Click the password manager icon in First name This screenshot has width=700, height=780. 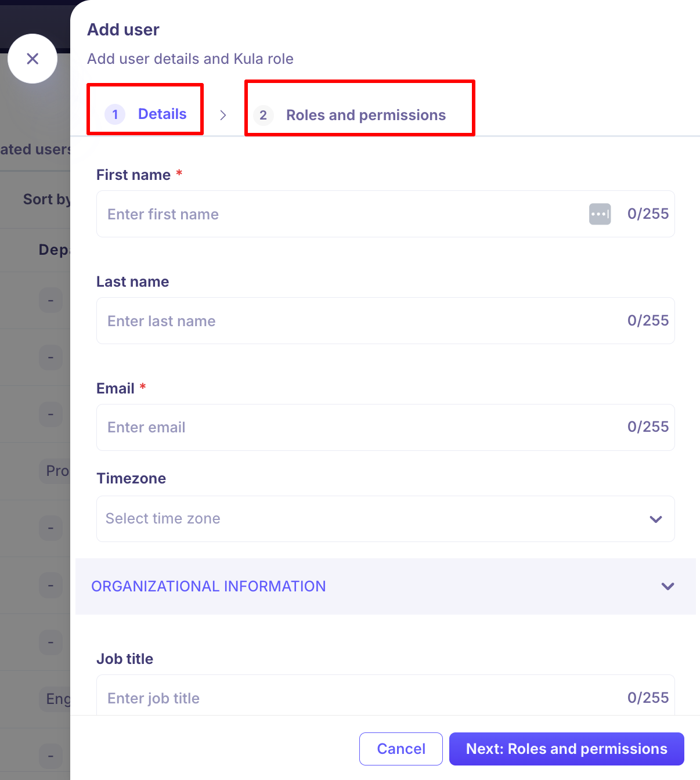click(600, 214)
